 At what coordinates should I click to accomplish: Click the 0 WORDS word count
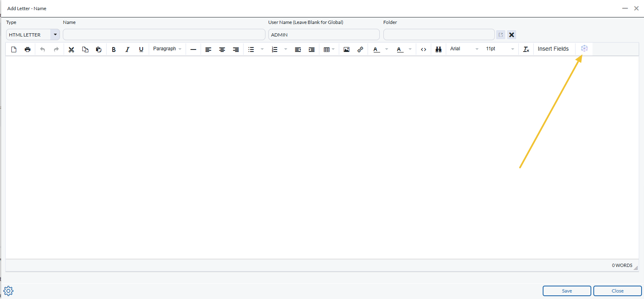622,265
